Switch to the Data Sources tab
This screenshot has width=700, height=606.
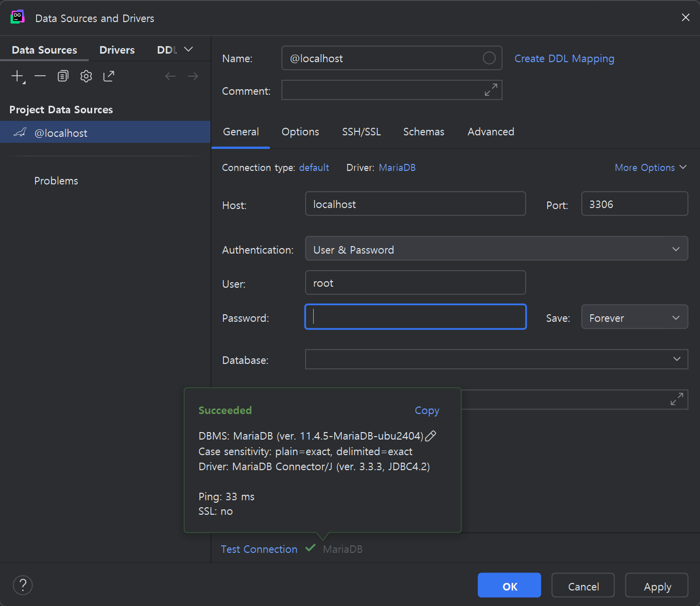45,50
